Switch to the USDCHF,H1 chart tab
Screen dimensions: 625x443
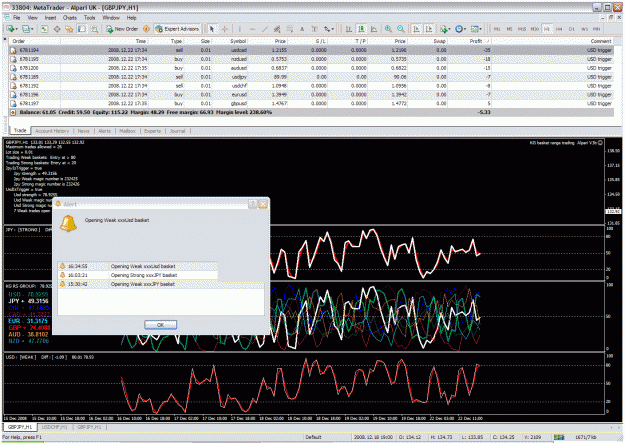[55, 427]
